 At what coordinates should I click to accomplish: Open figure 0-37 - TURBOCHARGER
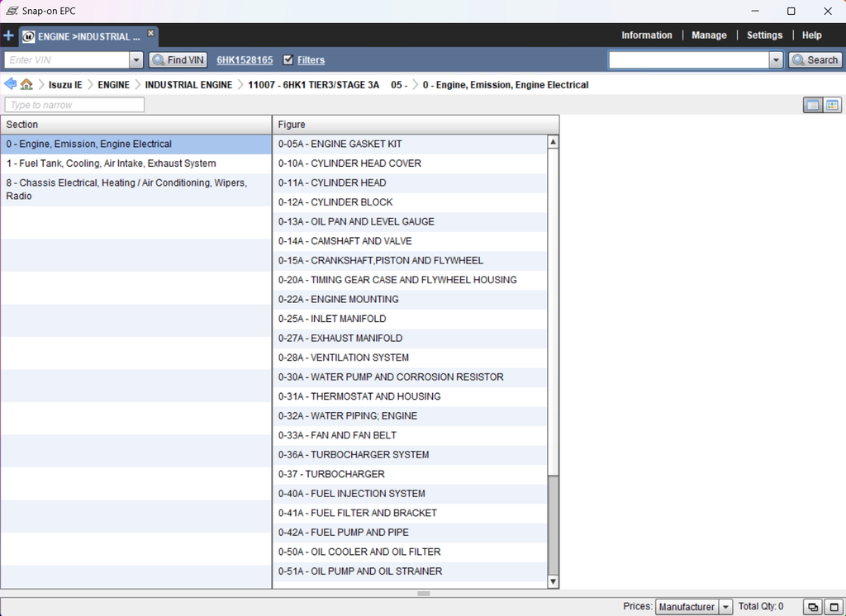click(410, 474)
